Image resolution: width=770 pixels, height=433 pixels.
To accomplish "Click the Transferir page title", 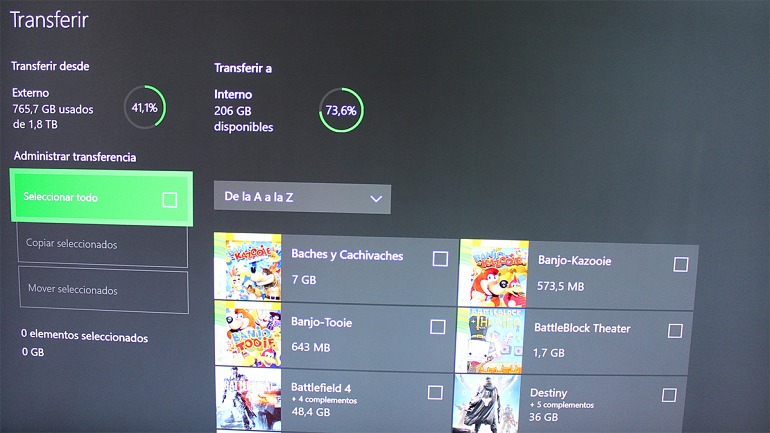I will (49, 20).
